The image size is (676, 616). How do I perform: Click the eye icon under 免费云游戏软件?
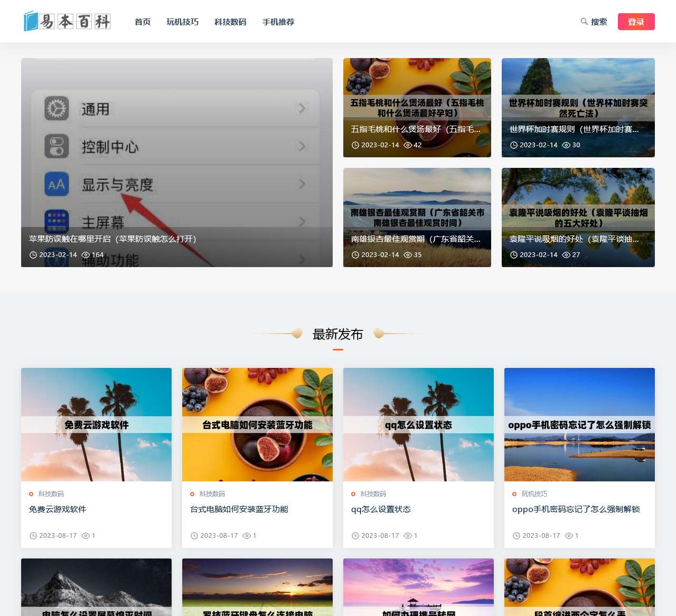[86, 536]
